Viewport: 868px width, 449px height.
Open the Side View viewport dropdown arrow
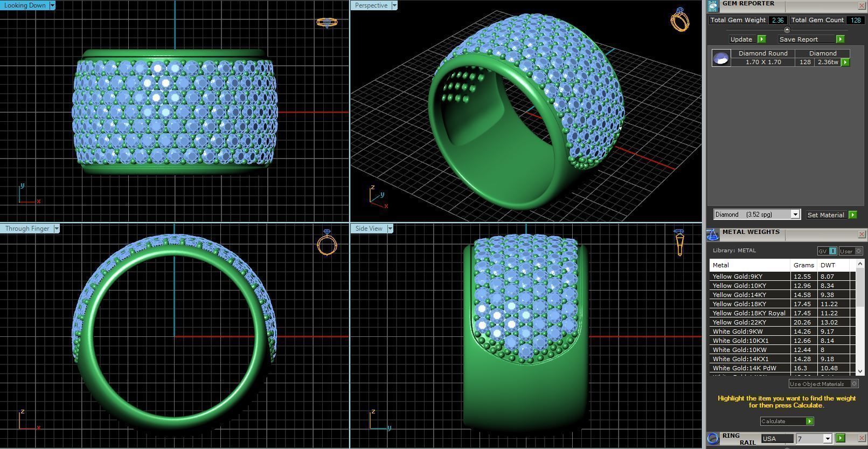[390, 229]
